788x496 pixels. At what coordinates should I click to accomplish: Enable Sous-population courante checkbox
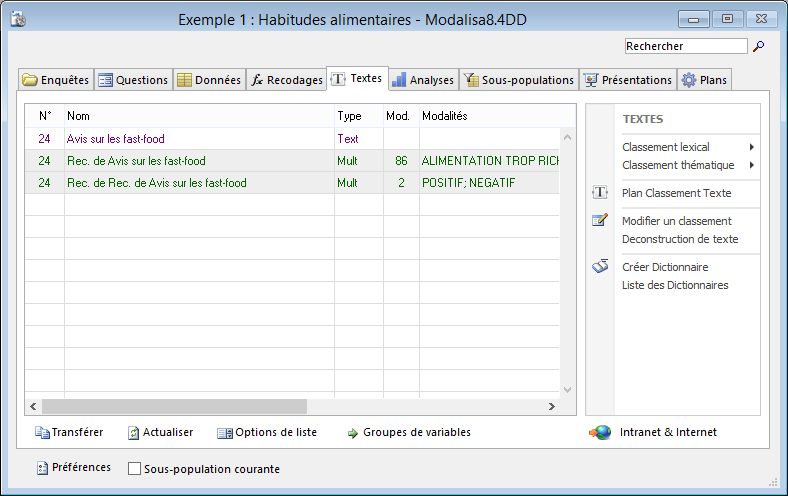coord(135,469)
